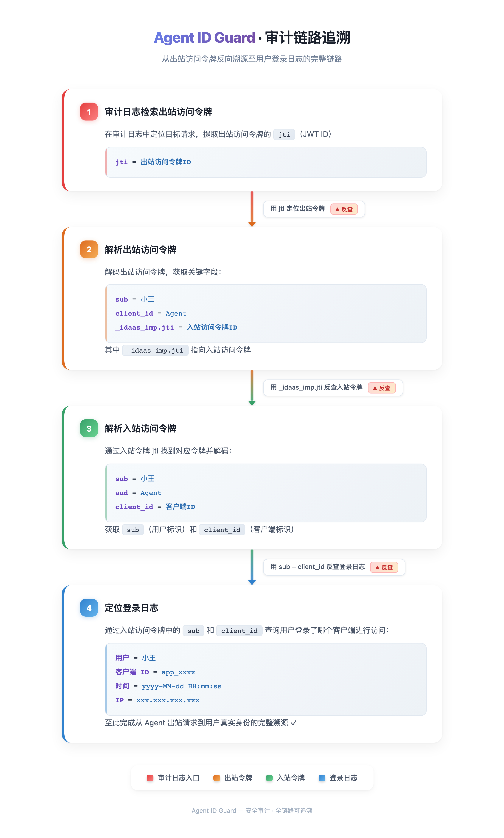
Task: Click the blue step 4 number badge
Action: coord(89,607)
